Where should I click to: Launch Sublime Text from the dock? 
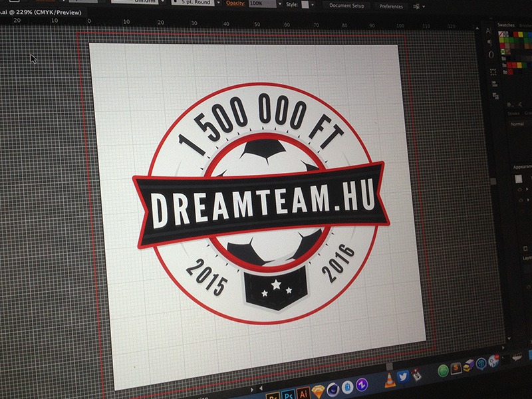point(456,368)
